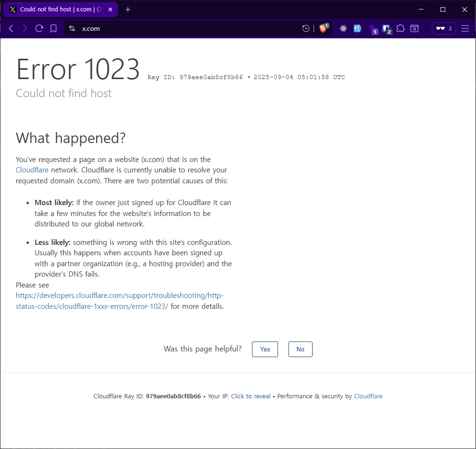Reveal your IP with 'Click to reveal'

pos(251,396)
